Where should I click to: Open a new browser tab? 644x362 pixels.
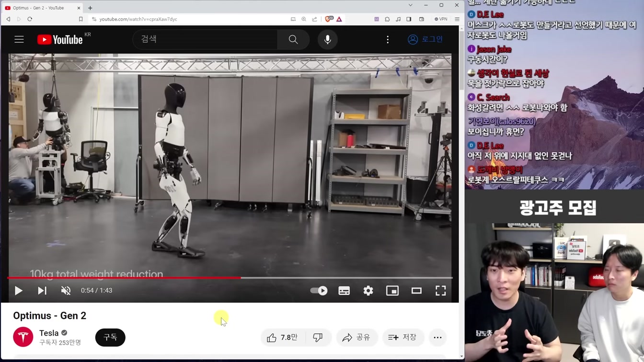pyautogui.click(x=90, y=8)
